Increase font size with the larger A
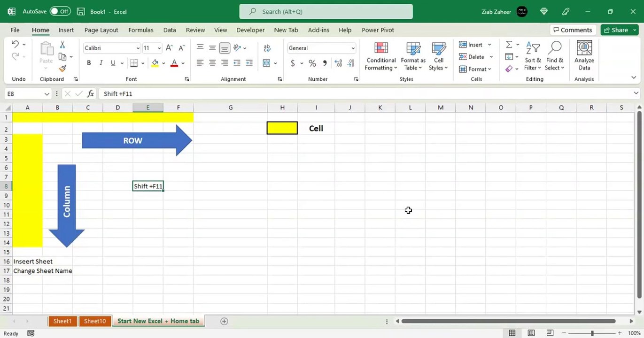 point(170,48)
